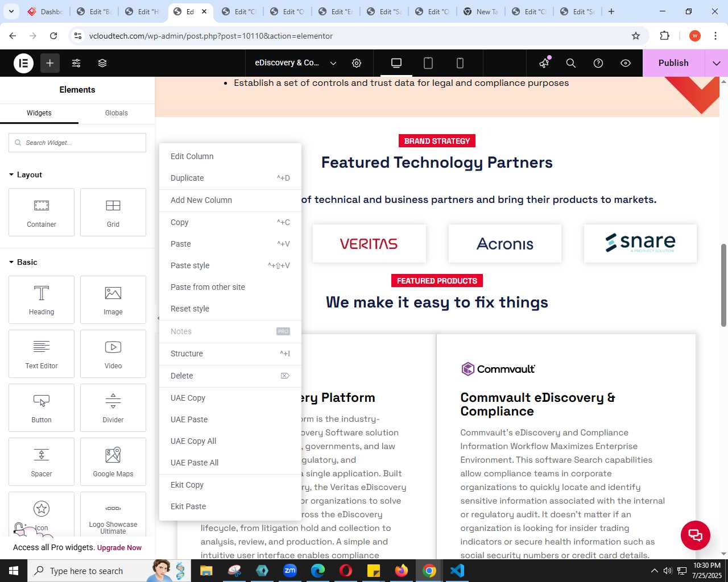Open page settings gear icon

(357, 63)
